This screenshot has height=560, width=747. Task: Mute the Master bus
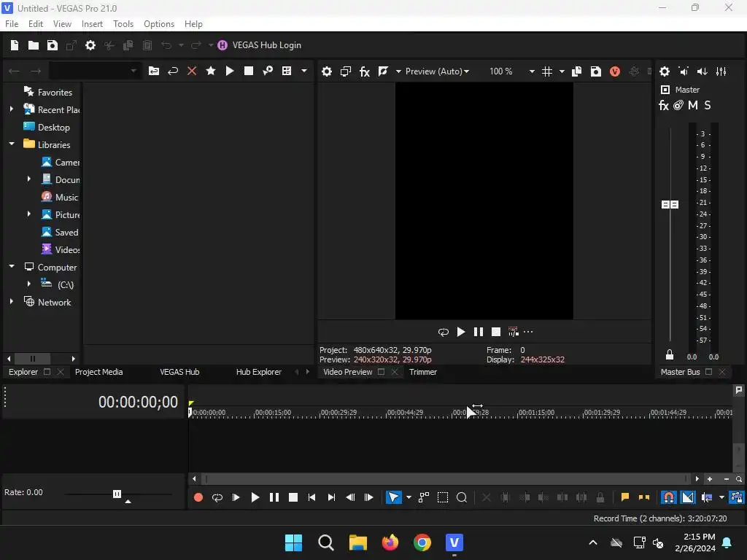coord(693,105)
